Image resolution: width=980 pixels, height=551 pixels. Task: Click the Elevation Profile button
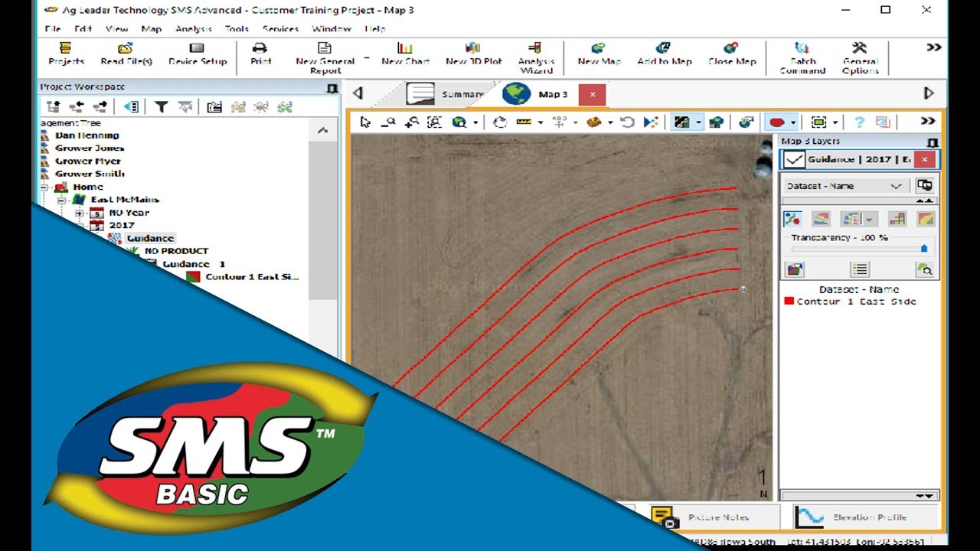pyautogui.click(x=864, y=517)
